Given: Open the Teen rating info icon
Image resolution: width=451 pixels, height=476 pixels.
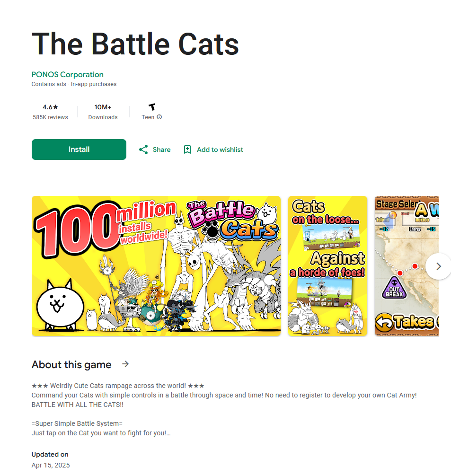Looking at the screenshot, I should click(x=159, y=117).
